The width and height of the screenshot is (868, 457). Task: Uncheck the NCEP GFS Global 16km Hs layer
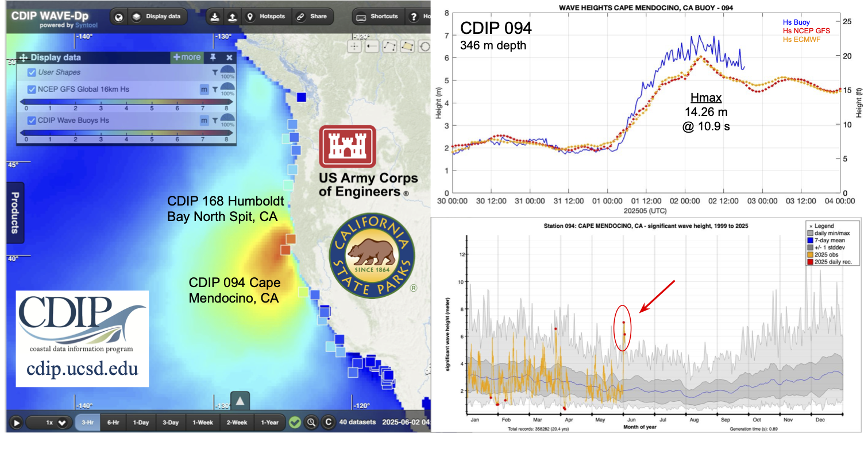click(32, 89)
